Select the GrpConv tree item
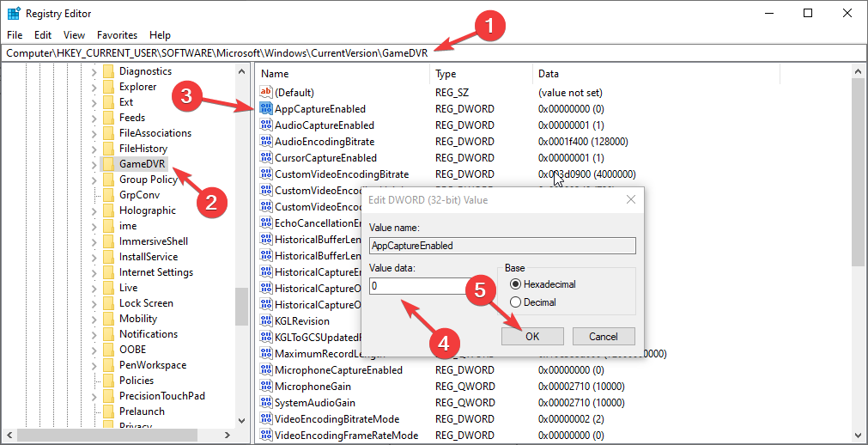Screen dimensions: 868x445 [139, 195]
